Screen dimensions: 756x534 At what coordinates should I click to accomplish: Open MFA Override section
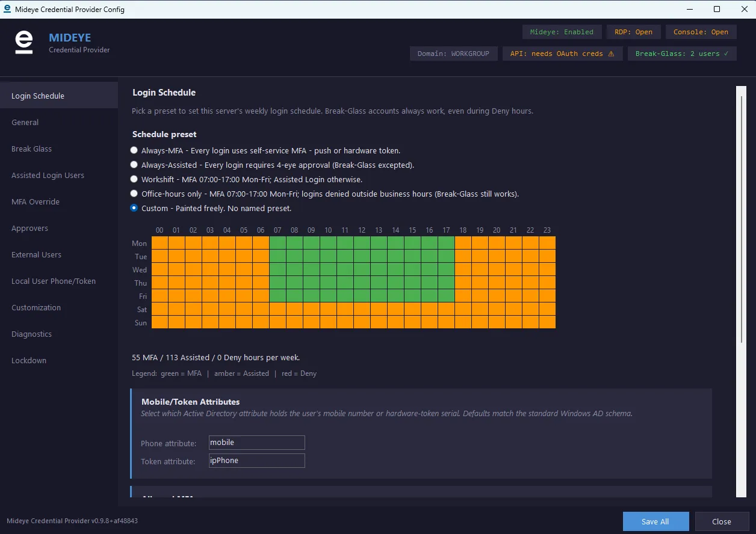59,201
